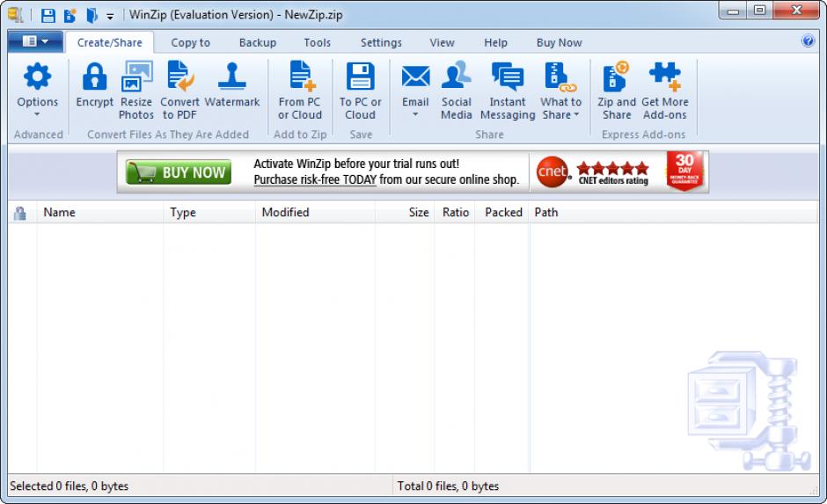Open Get More Add-ons puzzle icon

point(664,77)
